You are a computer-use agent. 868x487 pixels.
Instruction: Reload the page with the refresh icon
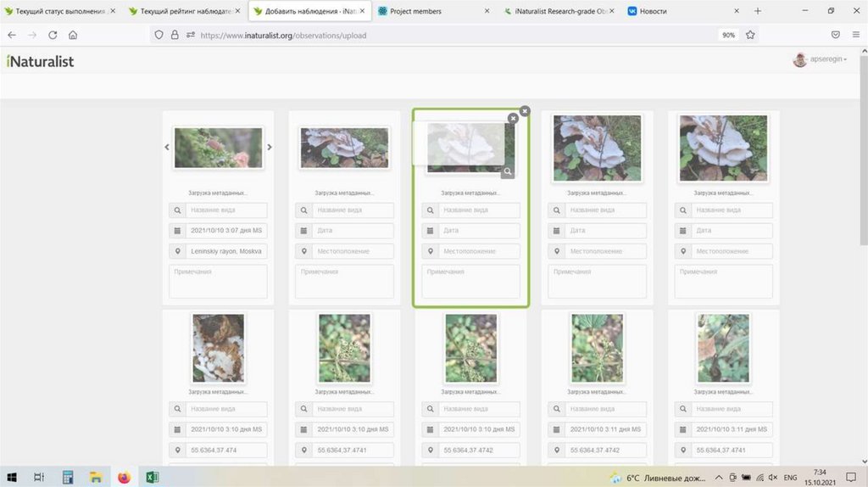pyautogui.click(x=53, y=35)
